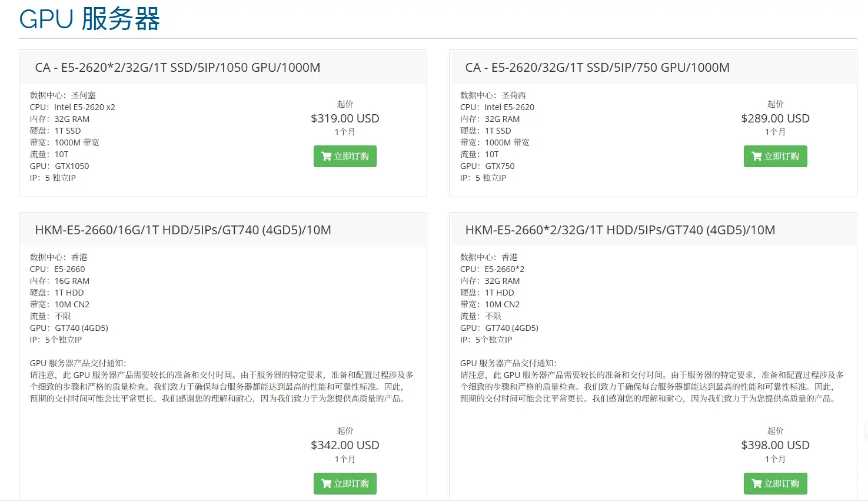Open the CA E5-2620 750 GPU plan title

[597, 68]
